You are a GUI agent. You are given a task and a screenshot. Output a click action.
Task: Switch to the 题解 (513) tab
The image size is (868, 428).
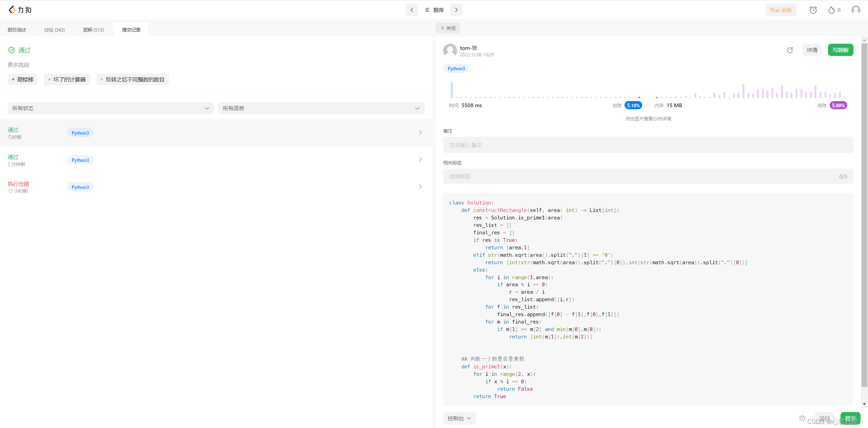click(93, 30)
